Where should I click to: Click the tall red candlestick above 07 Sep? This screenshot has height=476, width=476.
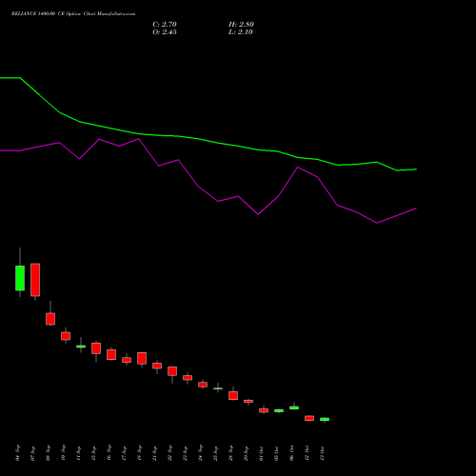(35, 280)
